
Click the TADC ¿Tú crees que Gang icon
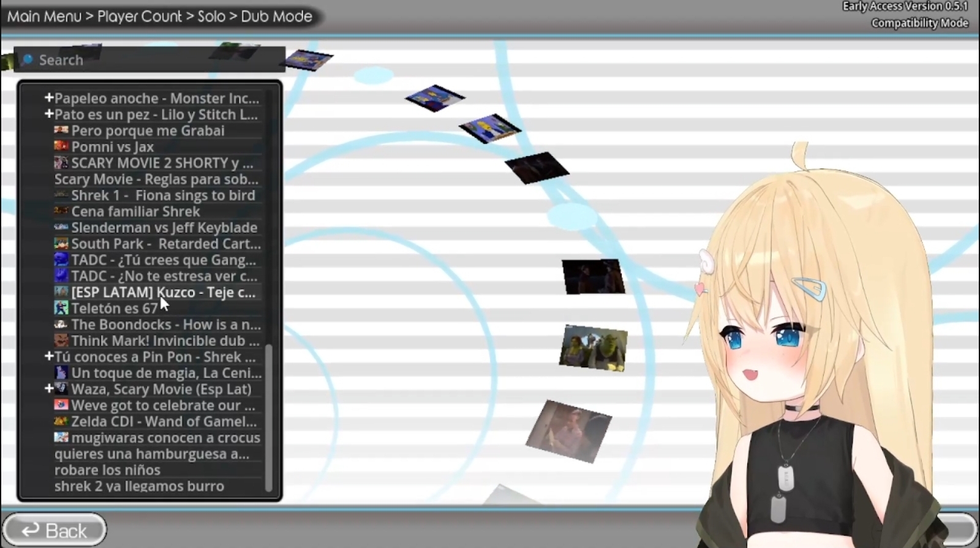tap(61, 260)
